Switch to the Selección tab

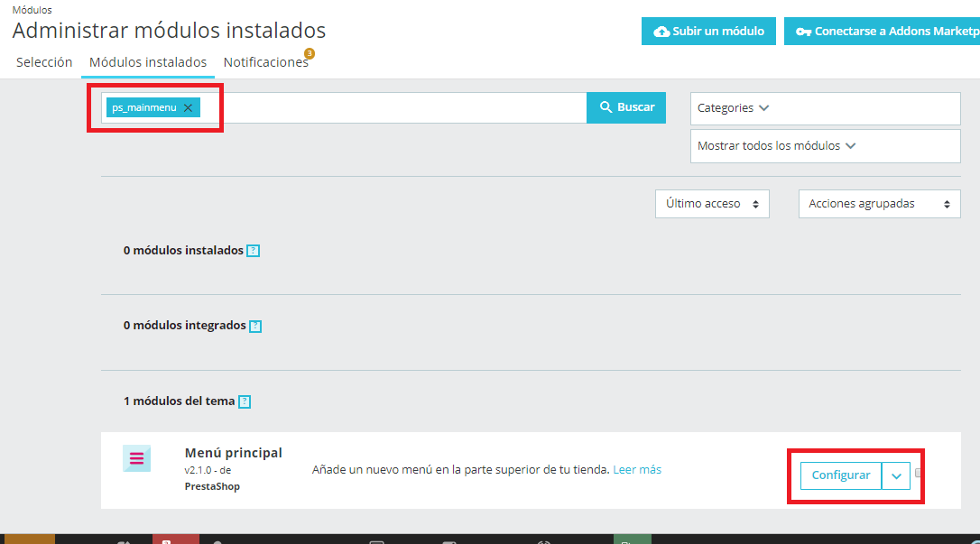pyautogui.click(x=44, y=62)
